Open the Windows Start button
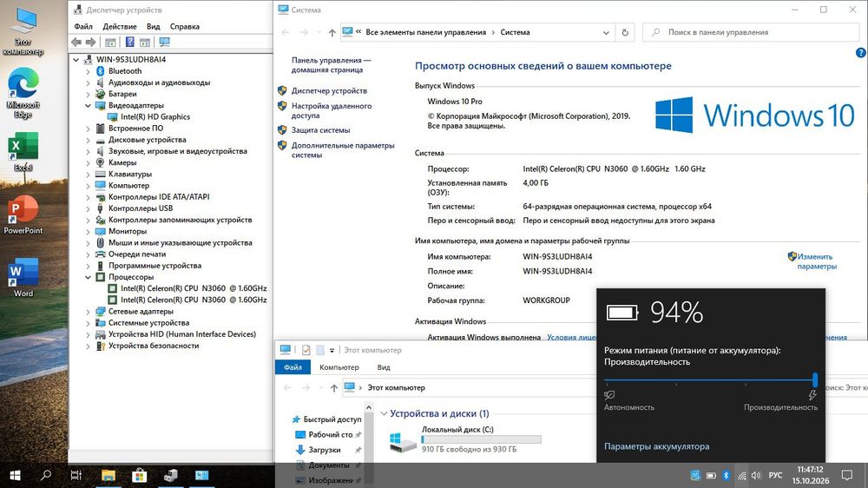The height and width of the screenshot is (488, 868). click(x=15, y=475)
